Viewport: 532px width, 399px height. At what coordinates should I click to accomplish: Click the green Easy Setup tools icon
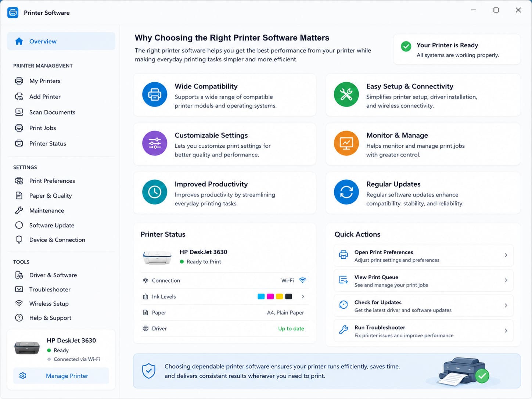pyautogui.click(x=346, y=94)
